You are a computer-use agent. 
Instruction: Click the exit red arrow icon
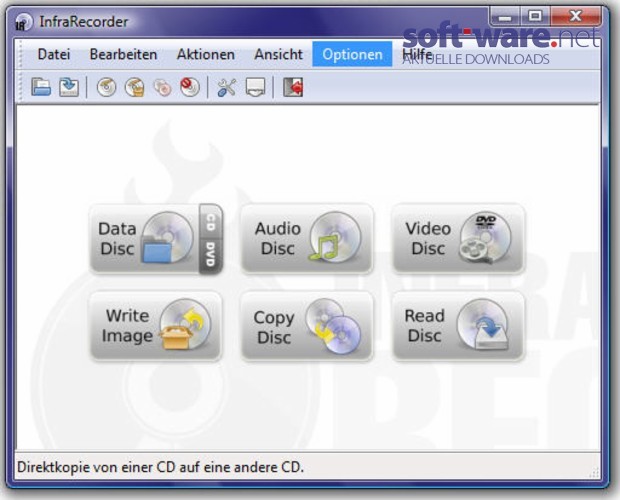[x=293, y=87]
